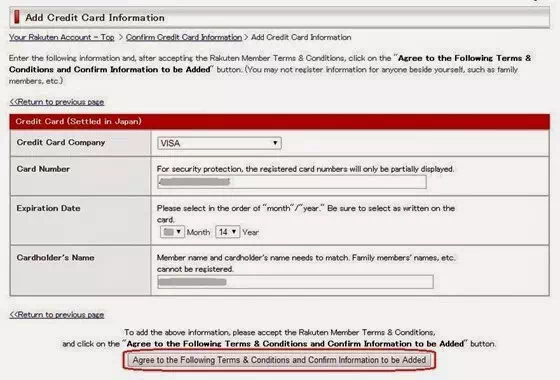Open Confirm Credit Card Information breadcrumb link
The image size is (560, 380).
184,37
